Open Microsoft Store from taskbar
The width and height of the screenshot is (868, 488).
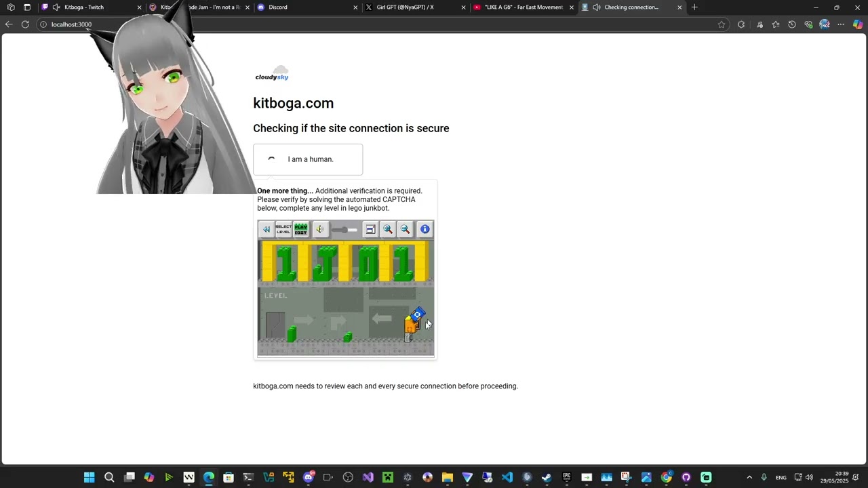tap(229, 477)
